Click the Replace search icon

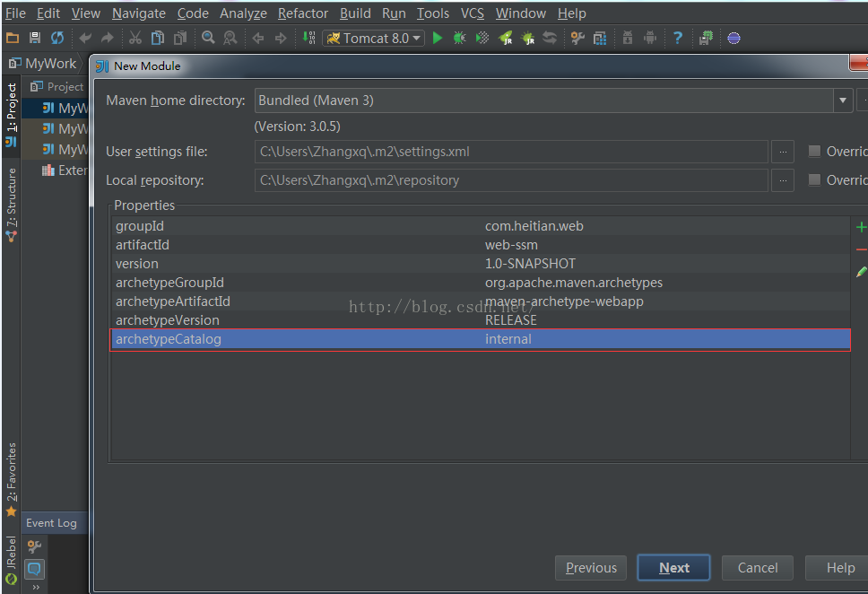pos(230,38)
